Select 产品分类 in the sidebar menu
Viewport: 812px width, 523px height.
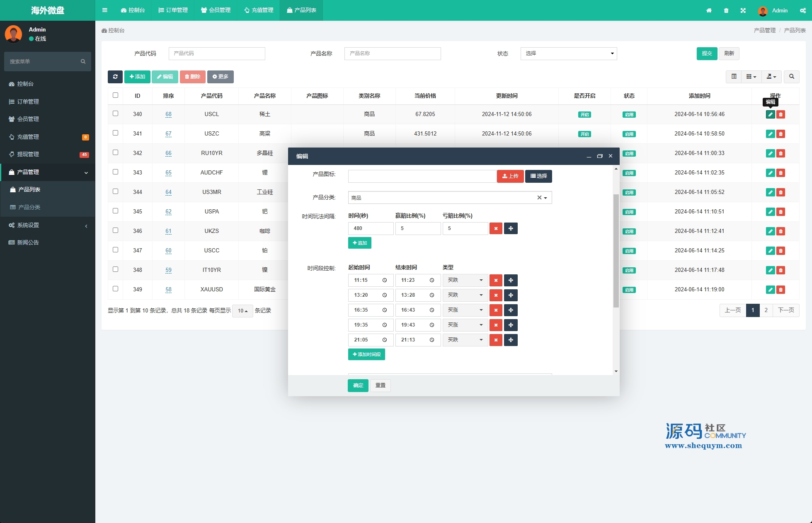[x=29, y=207]
